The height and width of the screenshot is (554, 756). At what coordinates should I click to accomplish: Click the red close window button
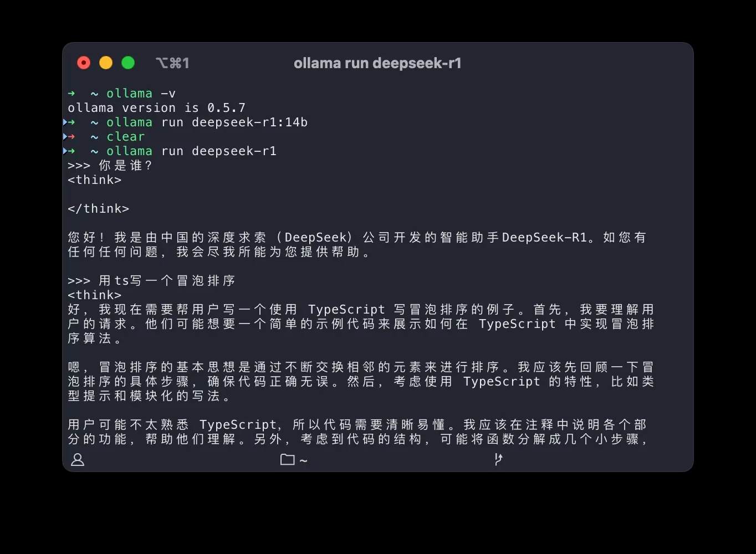tap(84, 63)
